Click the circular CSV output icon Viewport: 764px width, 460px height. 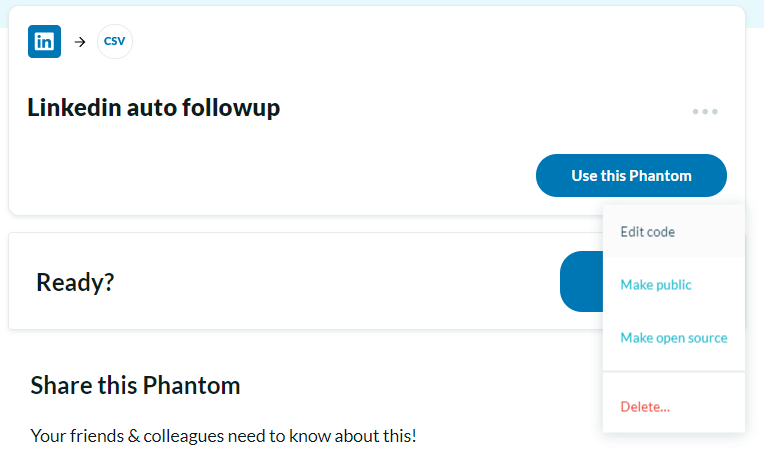(115, 42)
